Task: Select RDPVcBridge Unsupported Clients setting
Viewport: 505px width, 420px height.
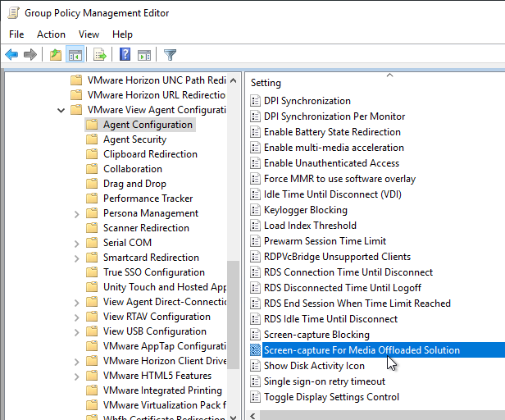Action: click(x=337, y=257)
